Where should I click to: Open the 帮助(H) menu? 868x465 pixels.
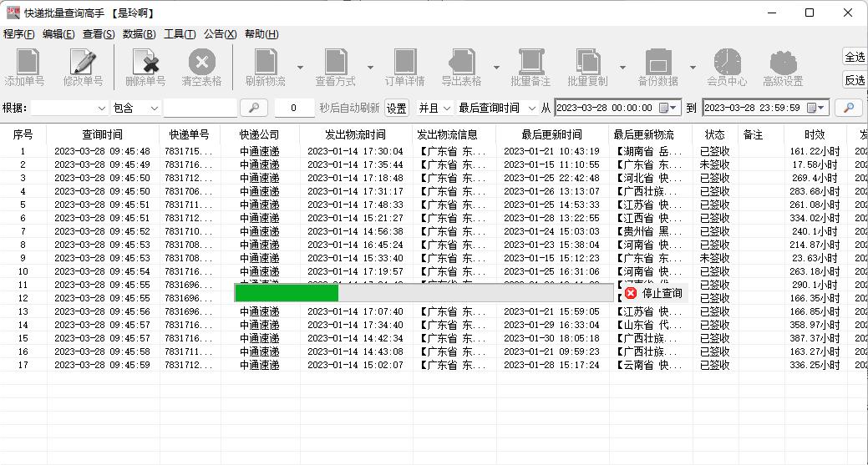(x=261, y=34)
